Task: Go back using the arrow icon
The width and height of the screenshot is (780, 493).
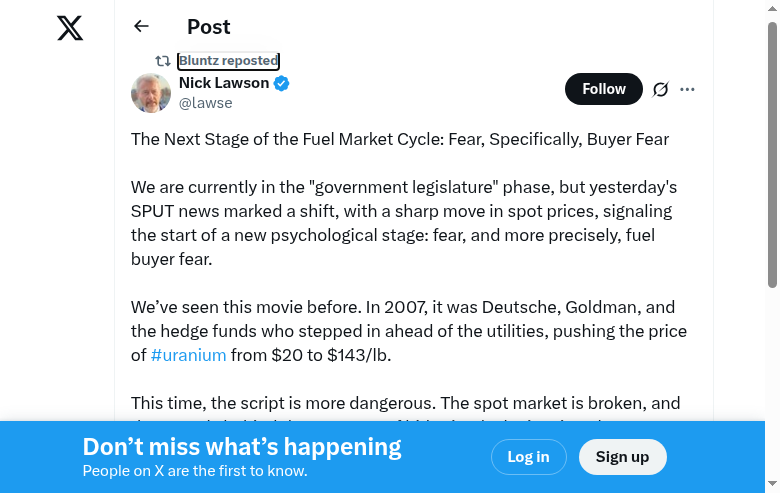Action: [x=141, y=27]
